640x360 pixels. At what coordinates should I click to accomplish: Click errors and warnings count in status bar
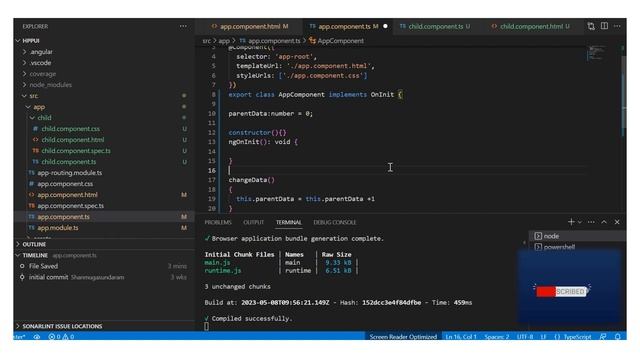(x=62, y=337)
